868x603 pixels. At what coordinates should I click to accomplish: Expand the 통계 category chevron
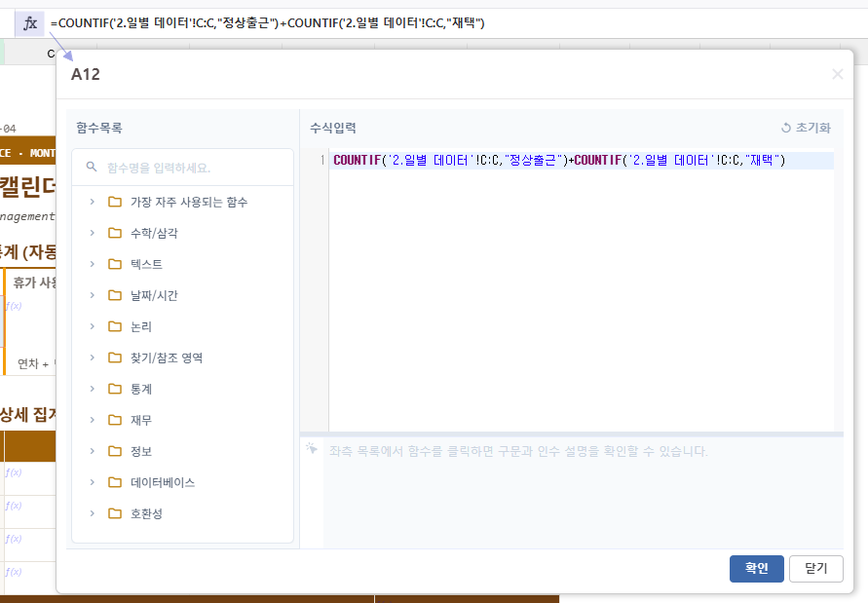pyautogui.click(x=93, y=389)
